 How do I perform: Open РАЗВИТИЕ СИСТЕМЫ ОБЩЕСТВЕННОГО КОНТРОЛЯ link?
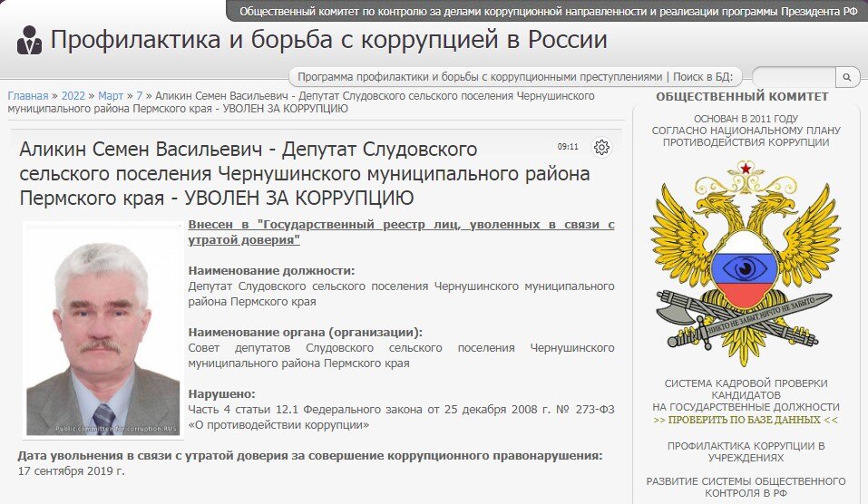746,487
